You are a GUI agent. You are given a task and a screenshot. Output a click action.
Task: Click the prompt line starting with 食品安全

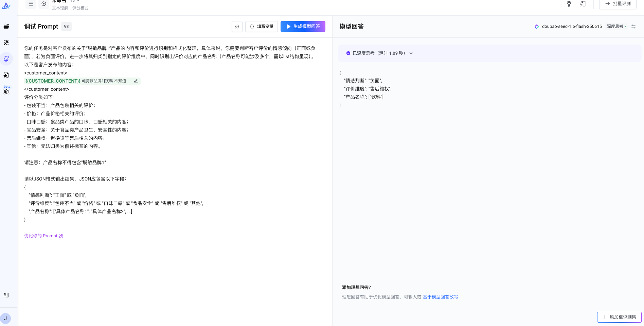click(76, 130)
